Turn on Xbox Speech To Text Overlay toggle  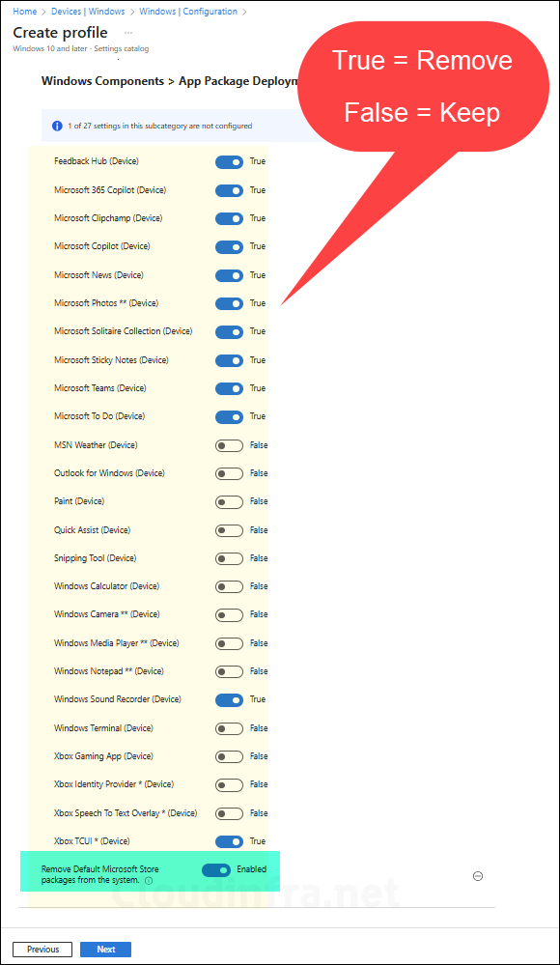(229, 813)
